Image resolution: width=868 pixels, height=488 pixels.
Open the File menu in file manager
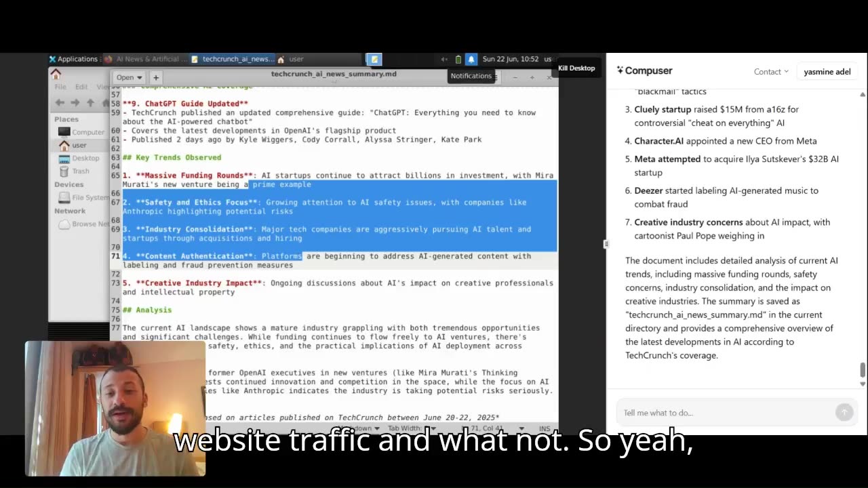pos(60,87)
